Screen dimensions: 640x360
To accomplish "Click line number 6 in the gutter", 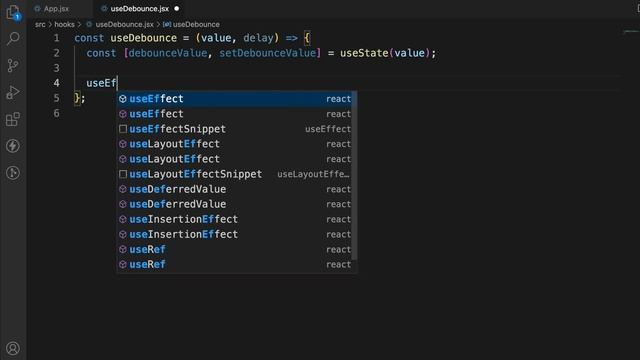I will click(x=56, y=113).
